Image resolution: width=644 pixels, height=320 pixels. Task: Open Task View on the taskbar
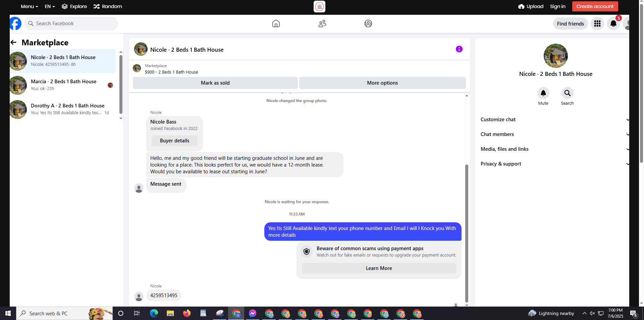137,313
